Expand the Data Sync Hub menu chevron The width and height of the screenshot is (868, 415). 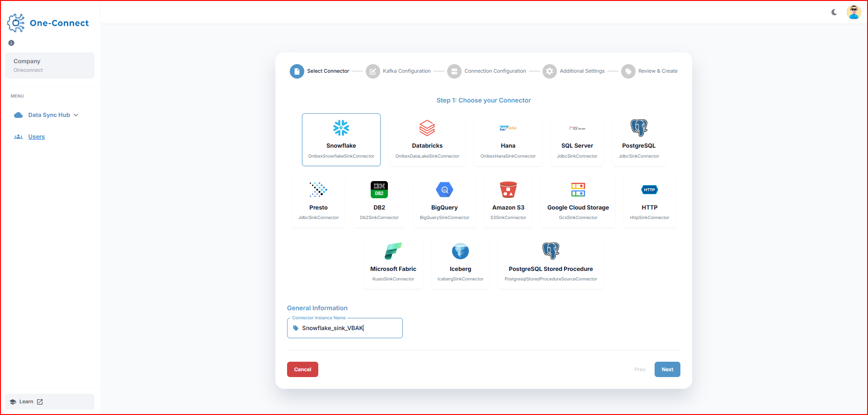pos(76,115)
